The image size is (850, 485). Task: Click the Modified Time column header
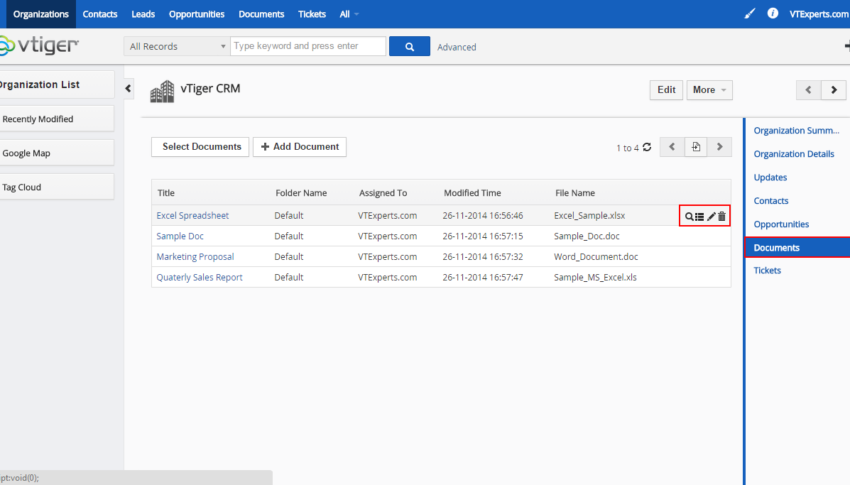[472, 193]
